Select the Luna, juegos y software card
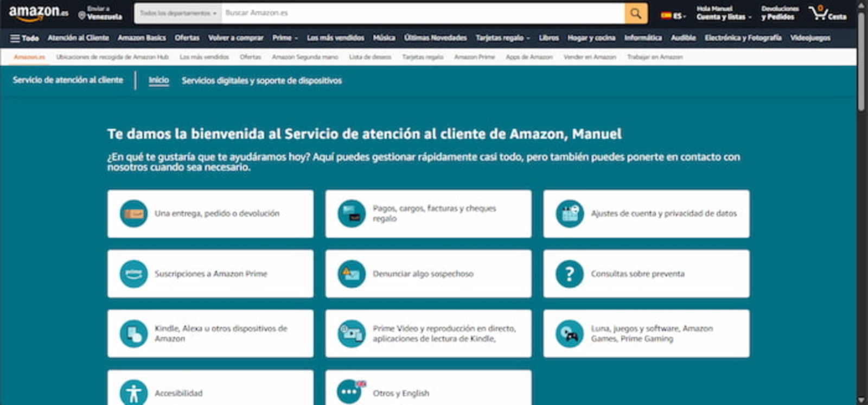The image size is (868, 405). coord(647,333)
